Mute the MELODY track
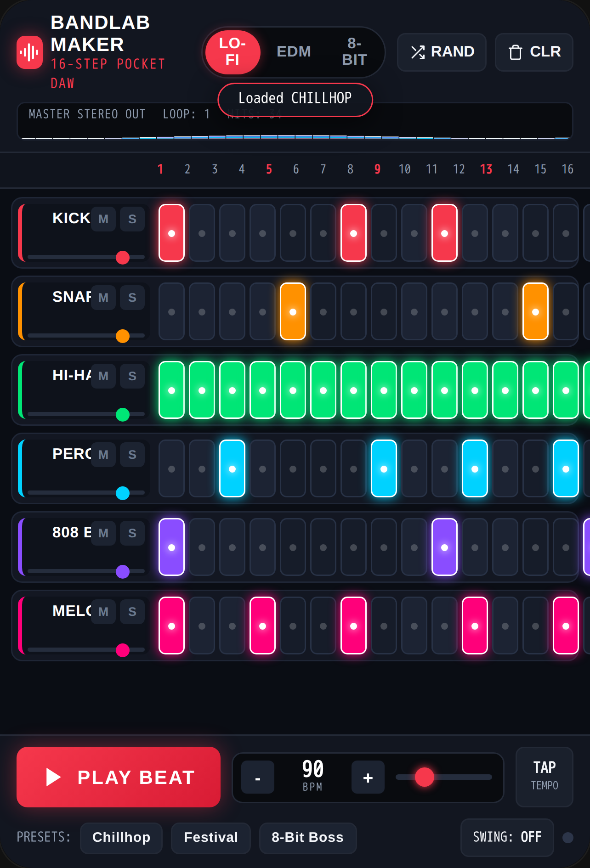This screenshot has height=868, width=590. [103, 612]
